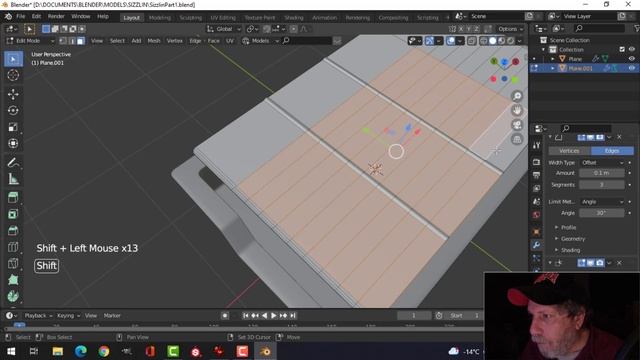
Task: Enable wireframe viewport shading mode
Action: click(x=484, y=41)
